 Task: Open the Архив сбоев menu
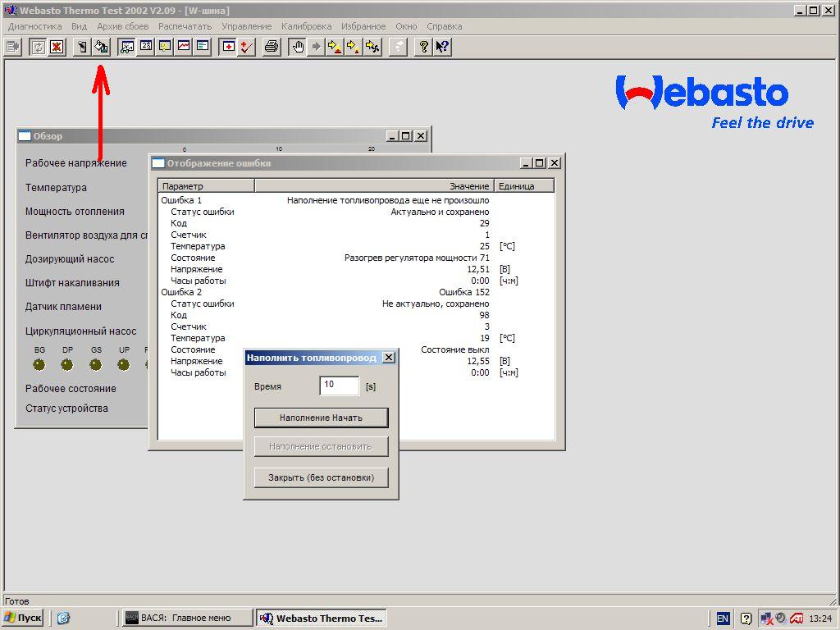coord(122,26)
